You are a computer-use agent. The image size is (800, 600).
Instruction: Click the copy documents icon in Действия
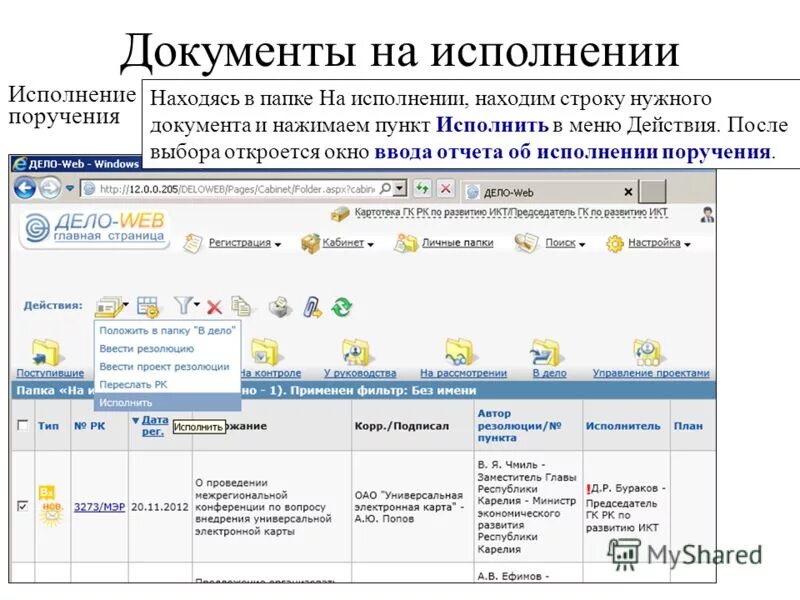(x=241, y=306)
